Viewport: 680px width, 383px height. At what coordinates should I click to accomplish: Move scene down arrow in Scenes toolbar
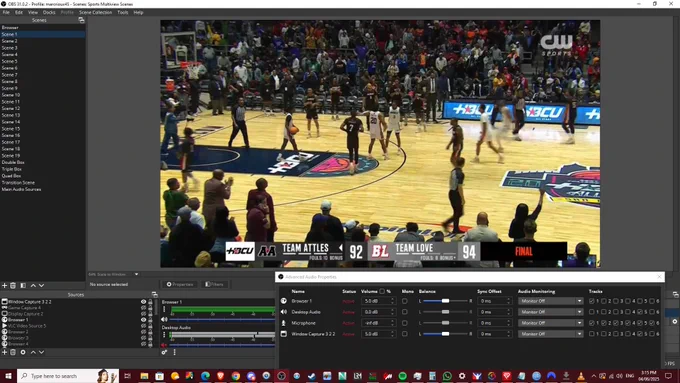point(41,285)
